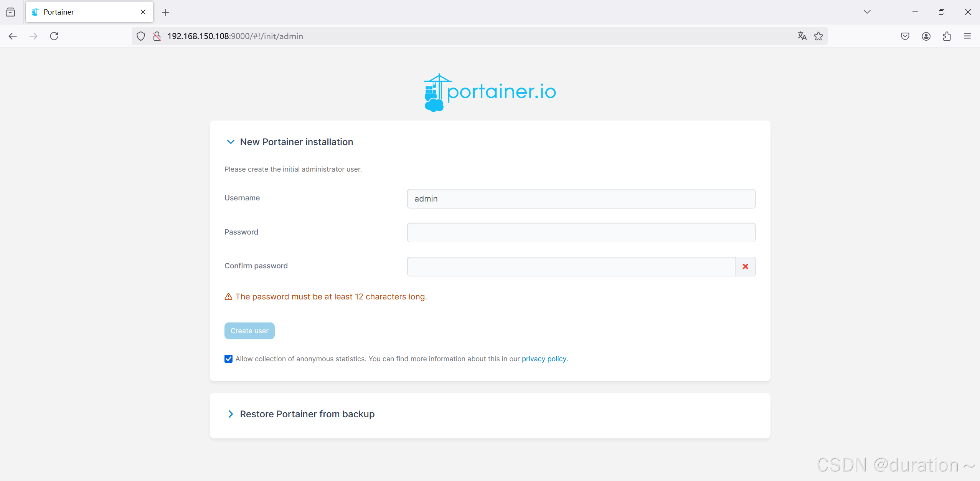Screen dimensions: 980x481
Task: Click the Password label
Action: point(241,232)
